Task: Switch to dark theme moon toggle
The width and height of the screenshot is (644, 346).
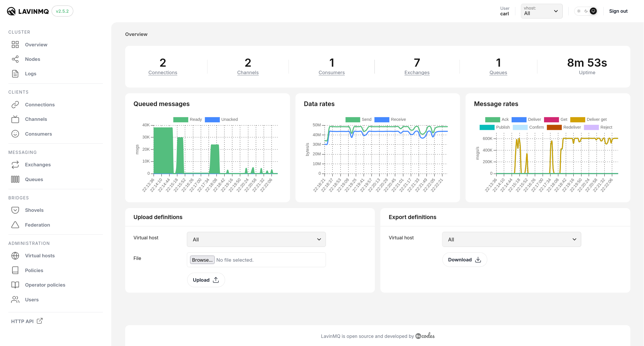Action: (x=586, y=11)
